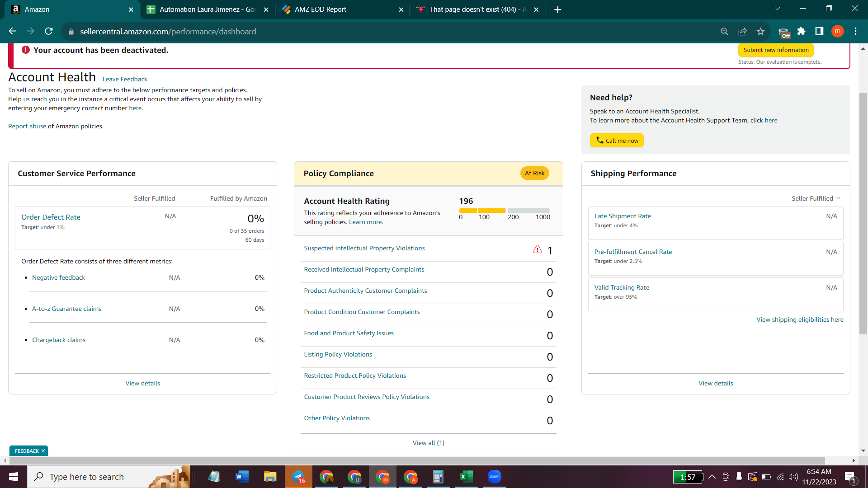Viewport: 868px width, 488px height.
Task: Close the AMZ EOD Report tab
Action: click(401, 9)
